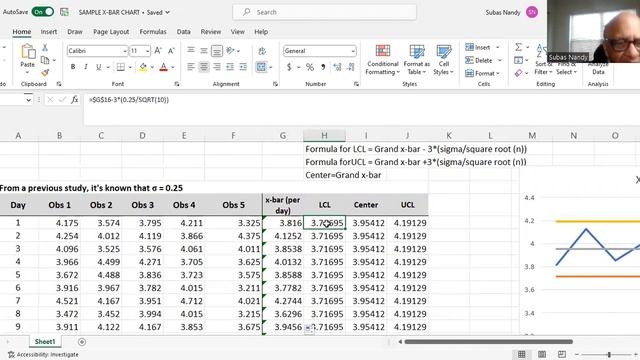Toggle Bold formatting
640x360 pixels.
[x=73, y=67]
